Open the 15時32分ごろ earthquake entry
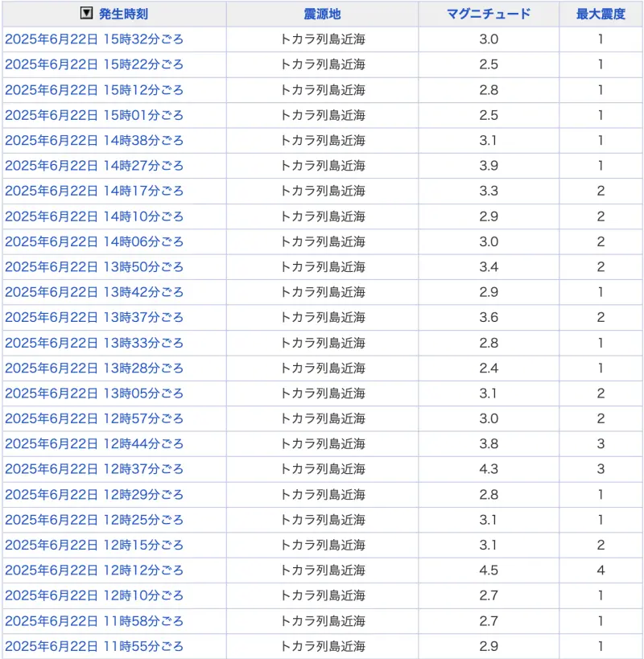This screenshot has height=659, width=644. [94, 39]
